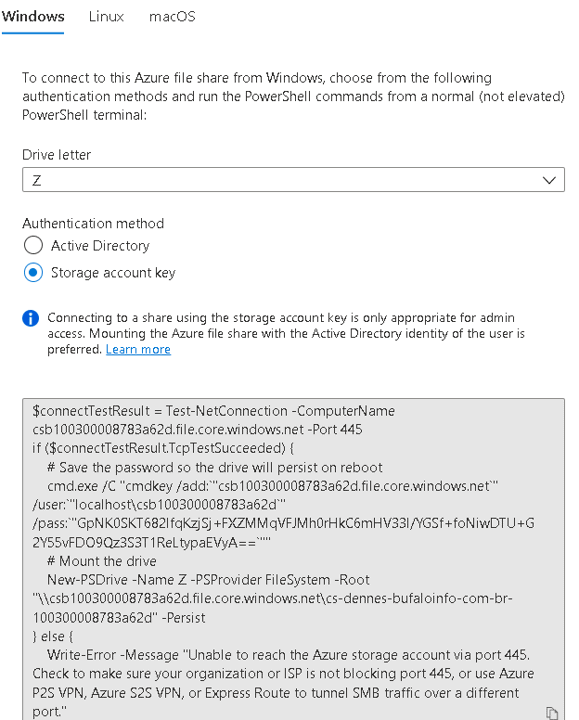Click the '} else {' line in script
Image resolution: width=579 pixels, height=720 pixels.
[52, 636]
